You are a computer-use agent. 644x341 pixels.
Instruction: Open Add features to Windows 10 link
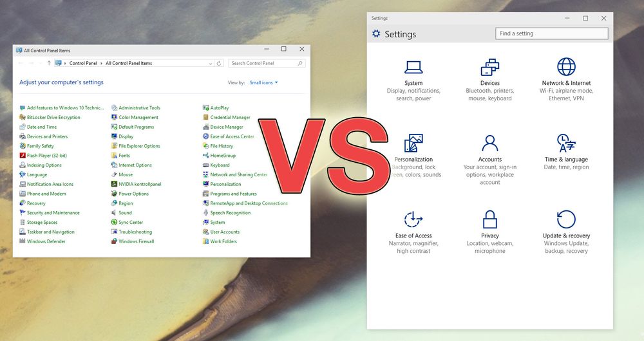coord(65,108)
